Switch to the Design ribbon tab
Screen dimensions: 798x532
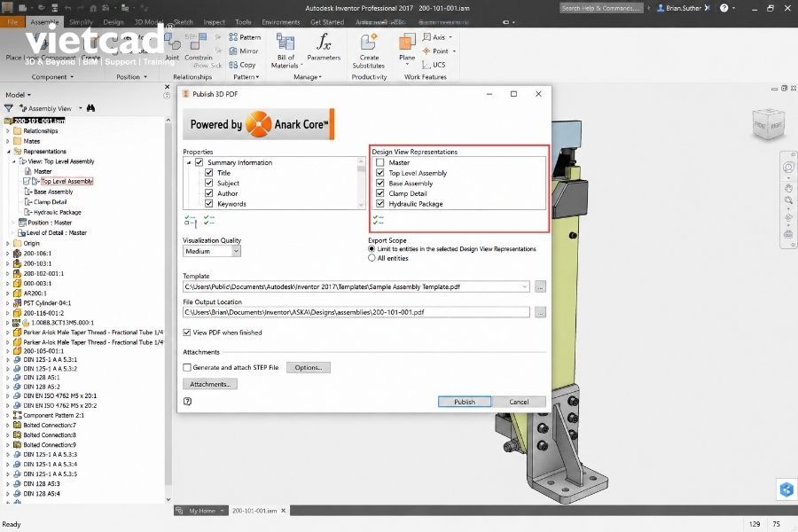coord(113,22)
